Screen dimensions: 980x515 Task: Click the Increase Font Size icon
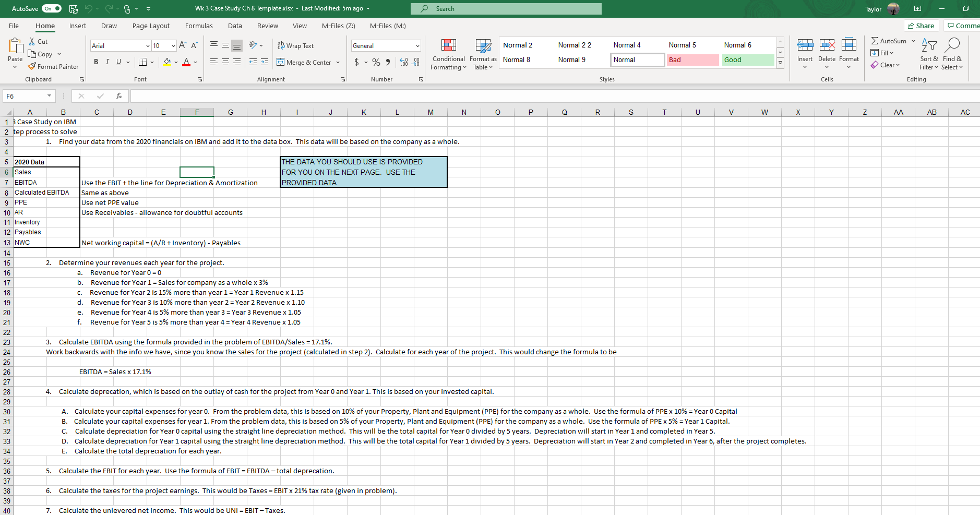tap(182, 45)
